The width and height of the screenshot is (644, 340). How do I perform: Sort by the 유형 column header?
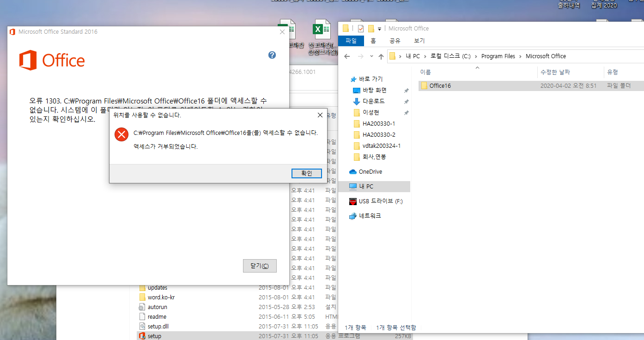click(613, 72)
